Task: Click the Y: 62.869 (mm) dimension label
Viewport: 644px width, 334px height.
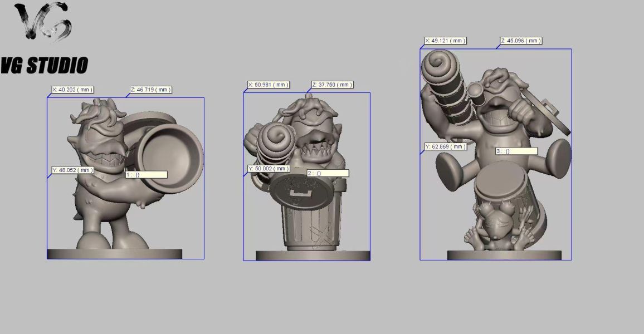Action: coord(446,146)
